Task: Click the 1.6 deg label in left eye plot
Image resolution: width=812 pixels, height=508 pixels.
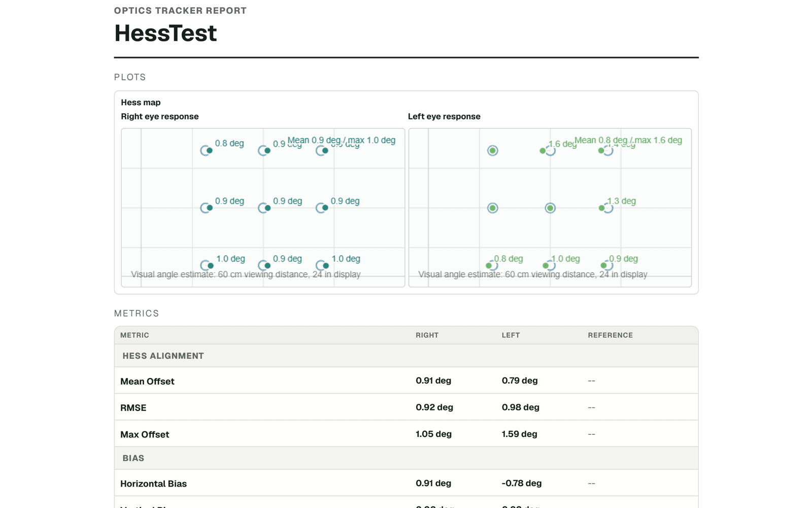Action: (x=562, y=144)
